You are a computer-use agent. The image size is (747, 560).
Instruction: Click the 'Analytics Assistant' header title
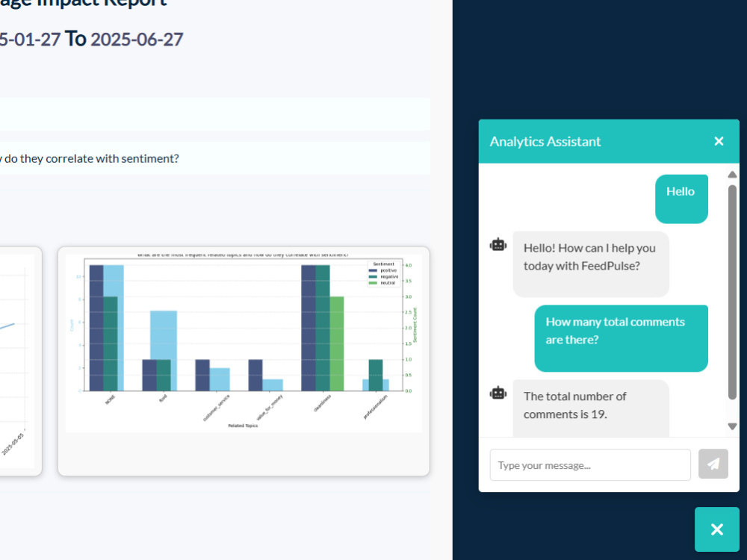[x=545, y=141]
